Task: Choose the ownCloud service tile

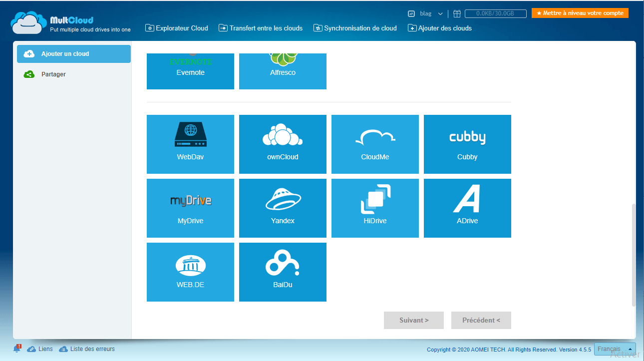Action: 283,144
